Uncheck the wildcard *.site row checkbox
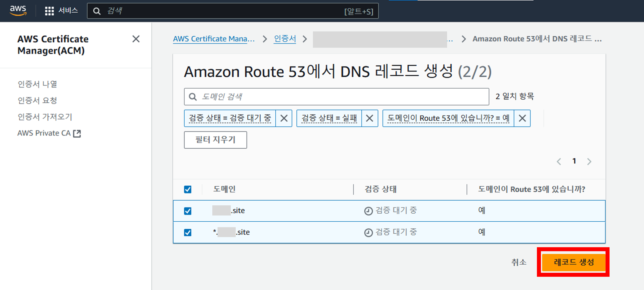This screenshot has height=290, width=644. [188, 232]
